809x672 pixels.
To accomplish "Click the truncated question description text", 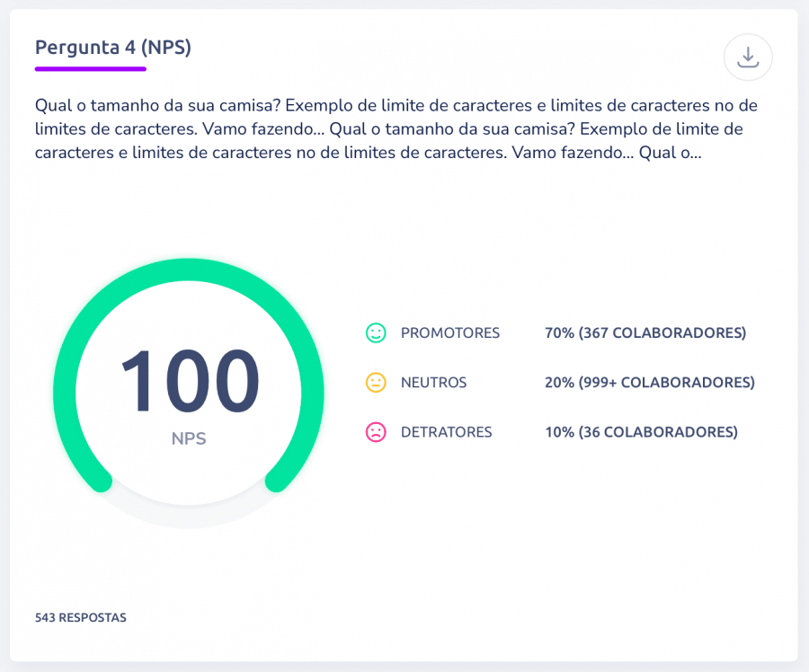I will tap(396, 129).
